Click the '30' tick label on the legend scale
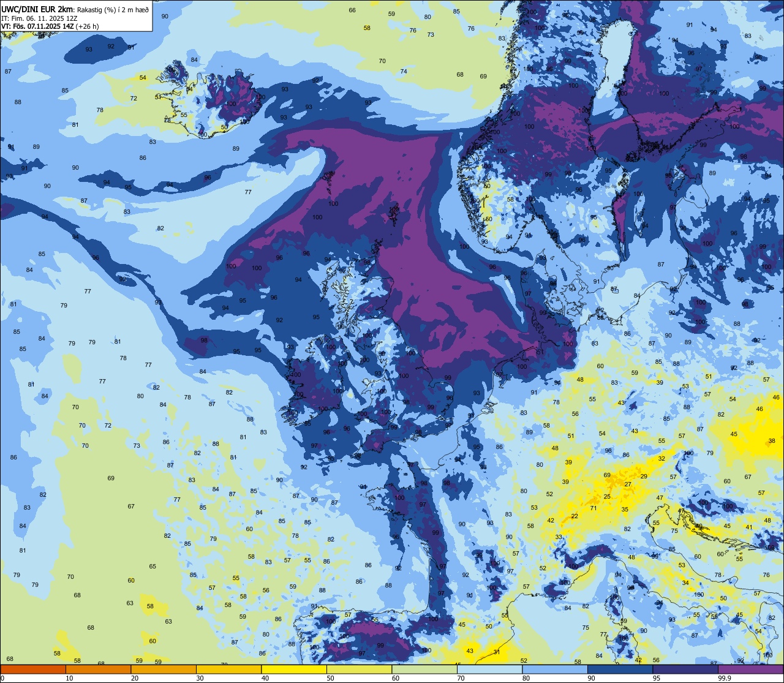784x683 pixels. click(200, 678)
